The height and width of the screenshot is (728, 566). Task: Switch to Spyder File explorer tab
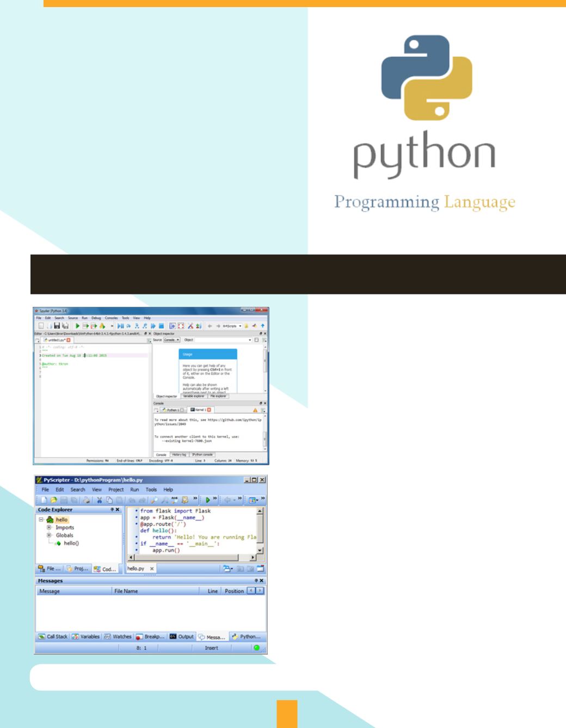tap(218, 396)
